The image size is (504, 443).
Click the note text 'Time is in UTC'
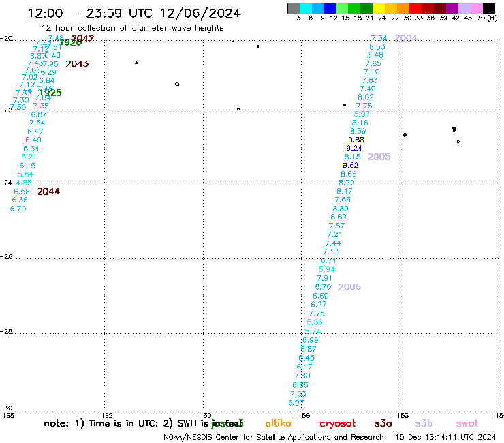coord(123,423)
